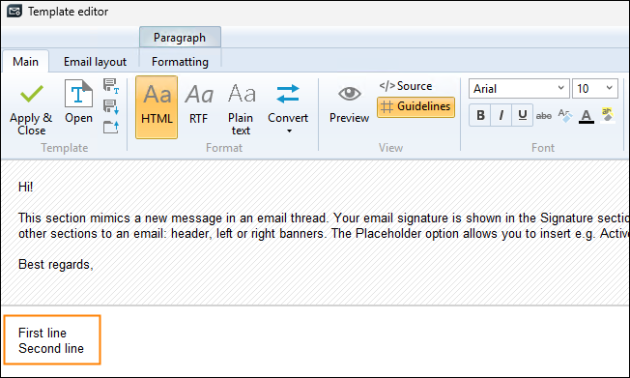The image size is (630, 378).
Task: Click the Template editor window icon
Action: 14,11
